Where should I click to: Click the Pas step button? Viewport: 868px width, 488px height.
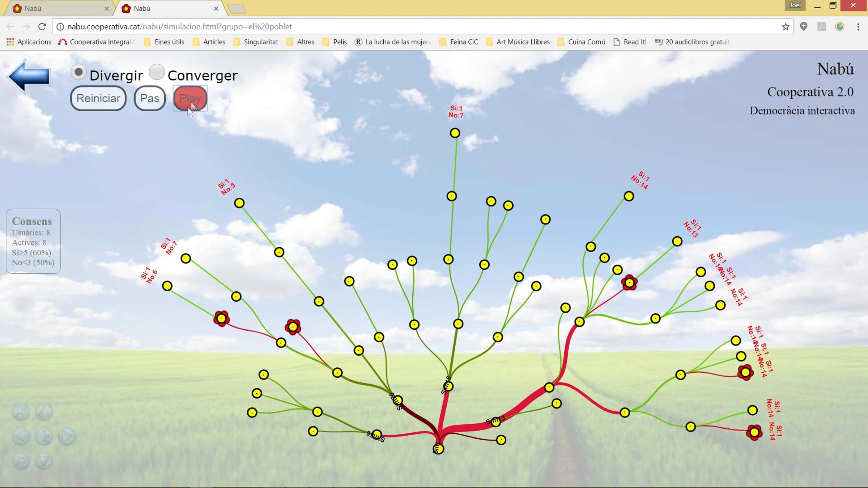point(149,98)
